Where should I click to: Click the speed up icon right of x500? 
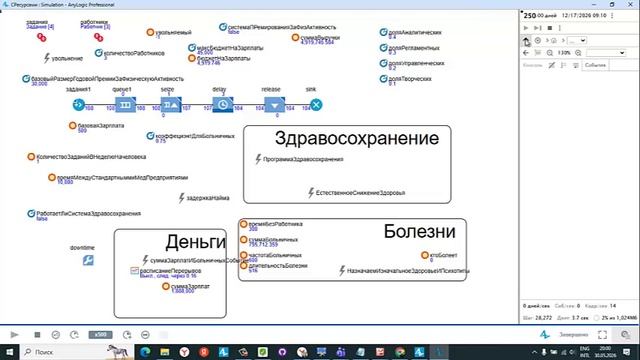(127, 335)
